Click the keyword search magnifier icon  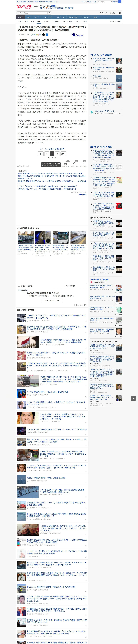[49, 13]
